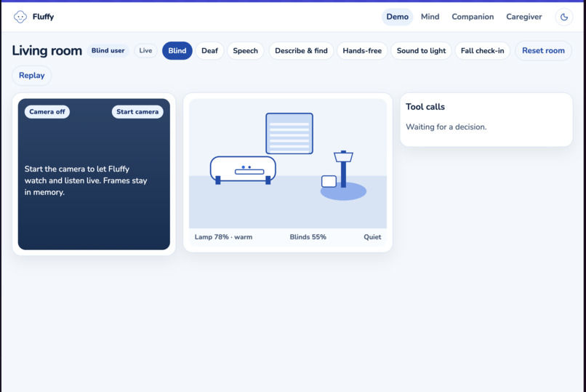Click the small speaker box beside lamp
Viewport: 586px width, 392px height.
click(x=329, y=181)
